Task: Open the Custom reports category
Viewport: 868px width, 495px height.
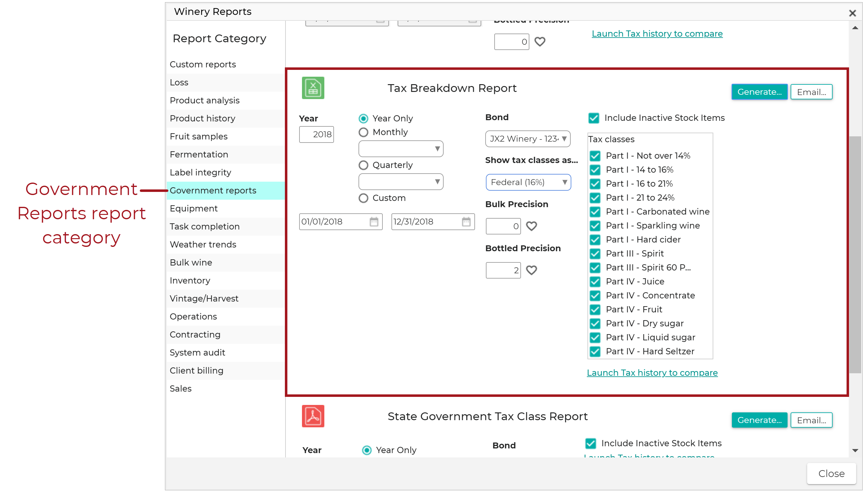Action: coord(226,65)
